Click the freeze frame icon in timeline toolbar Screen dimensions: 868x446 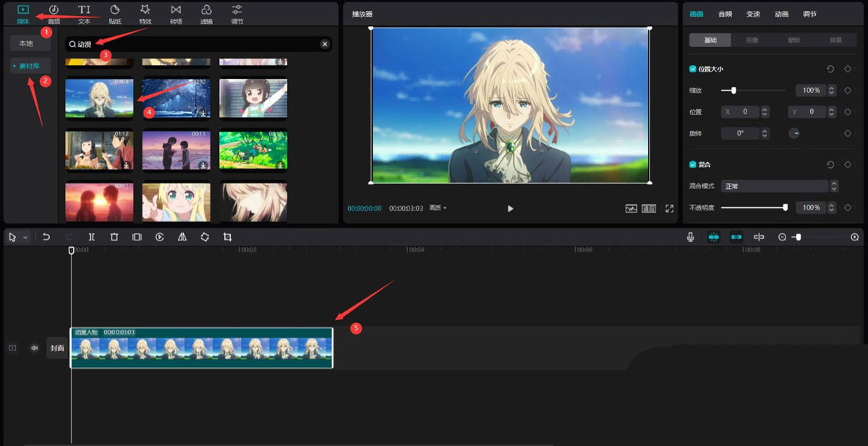click(x=137, y=237)
